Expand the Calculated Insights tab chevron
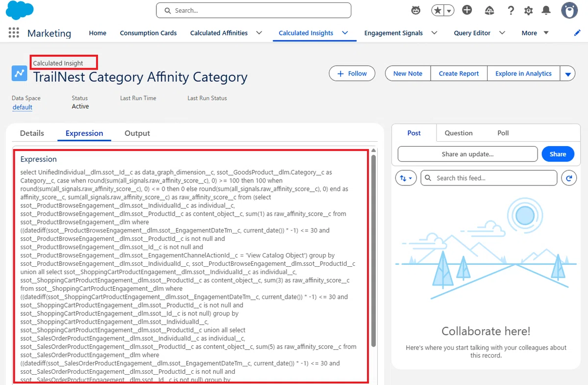588x385 pixels. (345, 33)
